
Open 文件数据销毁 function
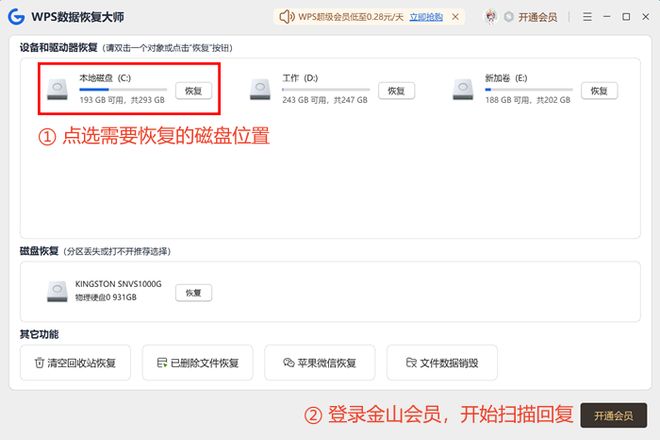[442, 363]
